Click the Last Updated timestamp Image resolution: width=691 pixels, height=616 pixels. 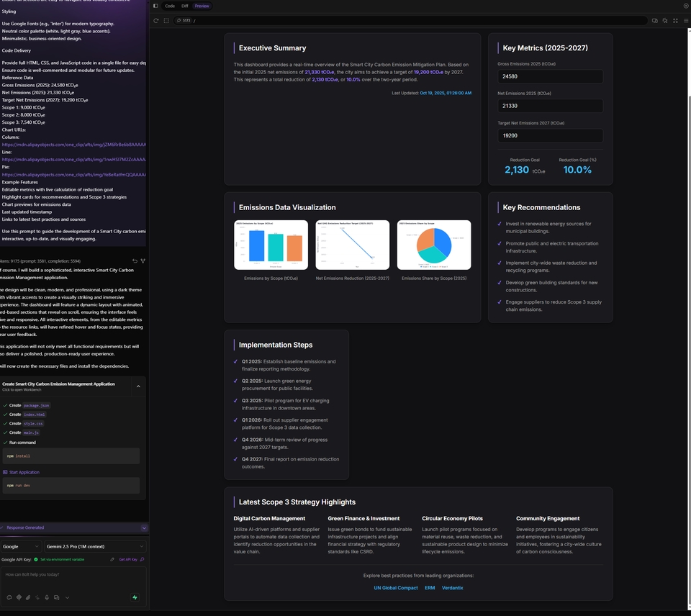[446, 93]
